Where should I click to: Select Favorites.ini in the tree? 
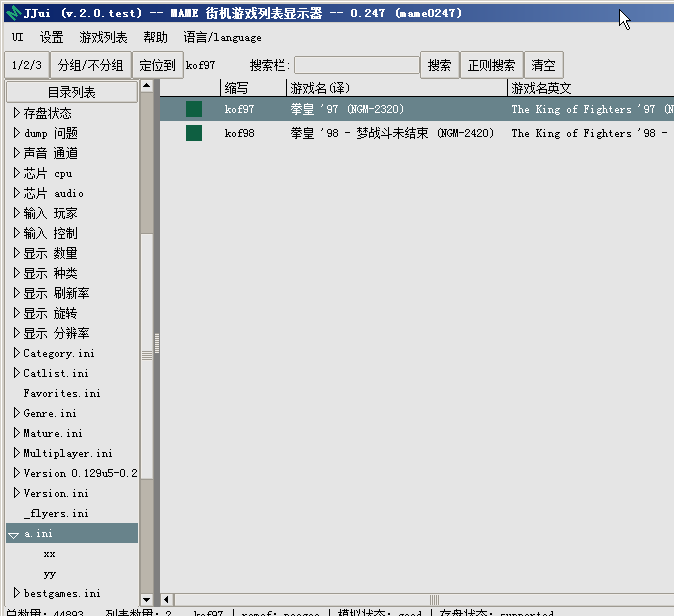tap(62, 393)
